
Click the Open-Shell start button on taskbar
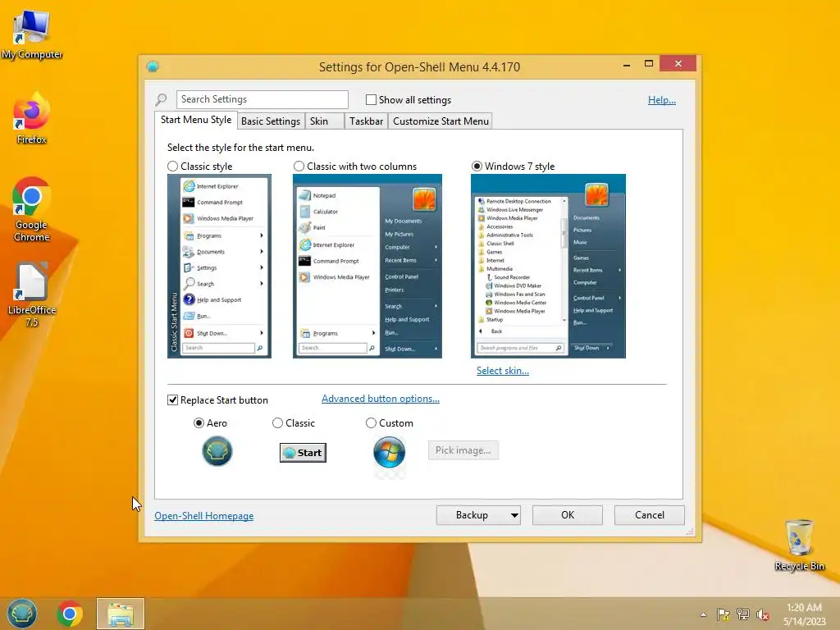click(22, 614)
